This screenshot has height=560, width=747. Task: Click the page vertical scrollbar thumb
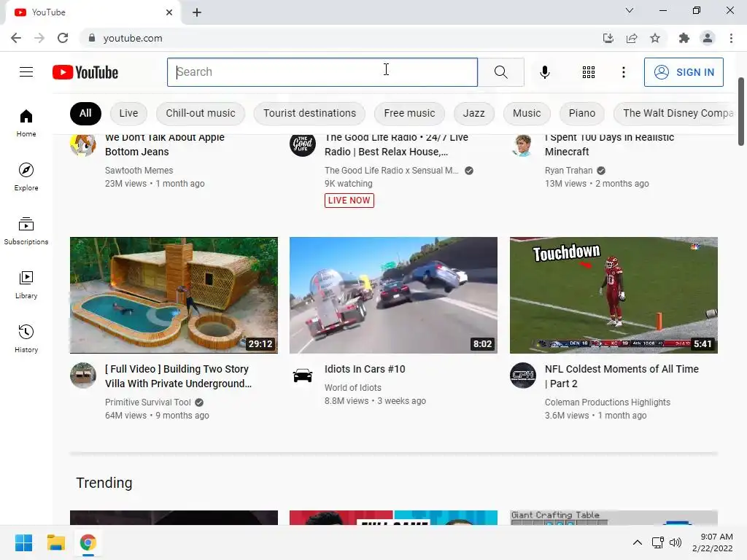(x=741, y=112)
